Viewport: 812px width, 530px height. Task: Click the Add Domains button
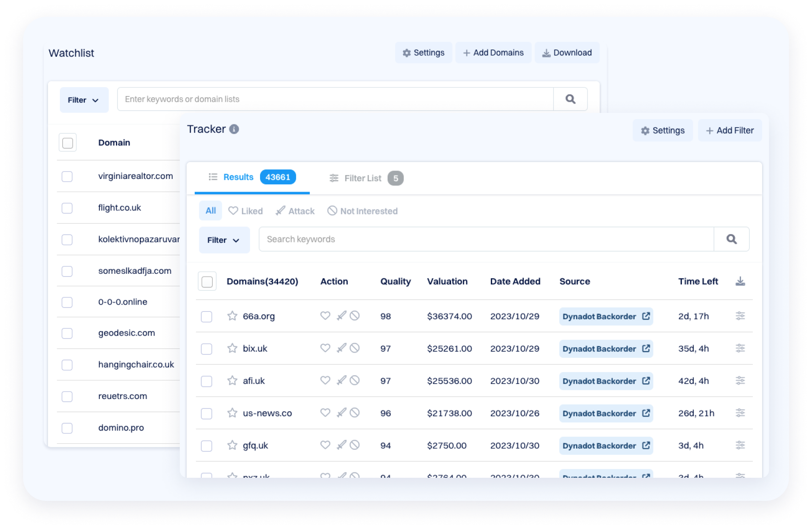[493, 53]
